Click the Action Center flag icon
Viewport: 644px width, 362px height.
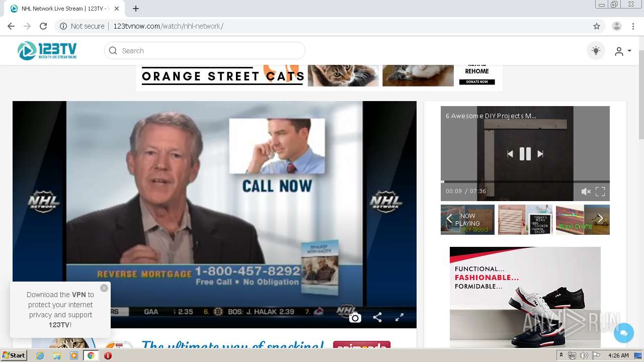click(596, 355)
